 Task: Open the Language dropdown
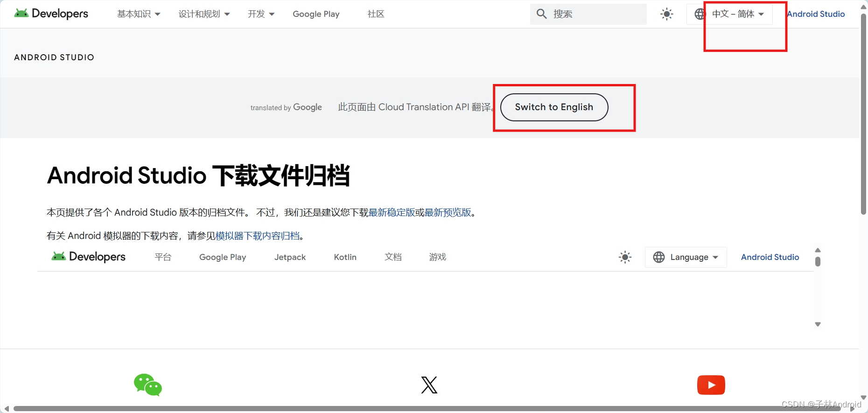coord(686,257)
